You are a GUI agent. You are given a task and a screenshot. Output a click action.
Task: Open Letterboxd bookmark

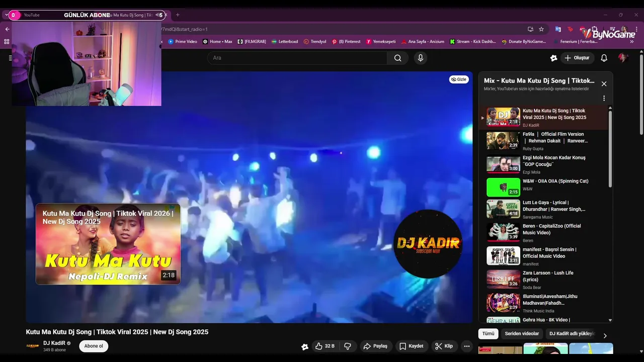coord(284,42)
